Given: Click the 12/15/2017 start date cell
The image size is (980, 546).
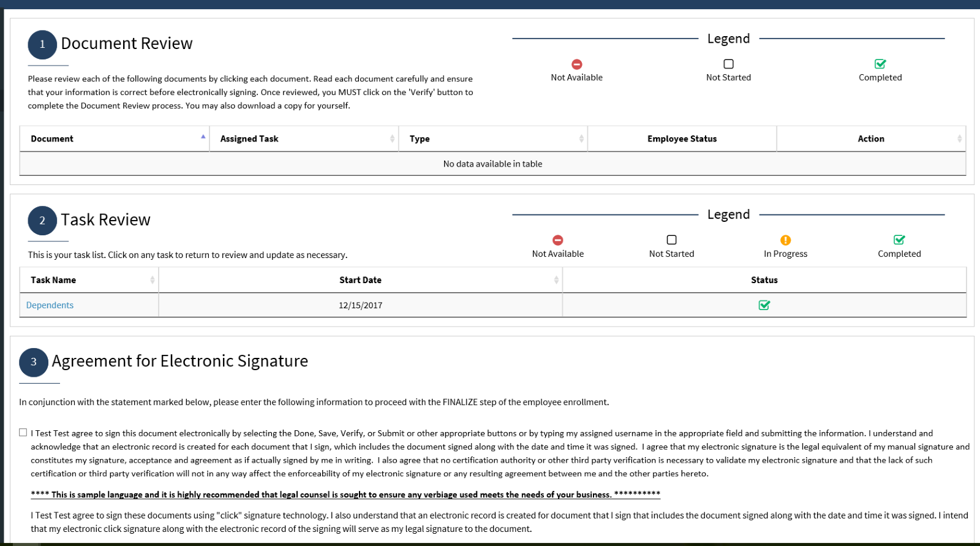Looking at the screenshot, I should pyautogui.click(x=360, y=305).
